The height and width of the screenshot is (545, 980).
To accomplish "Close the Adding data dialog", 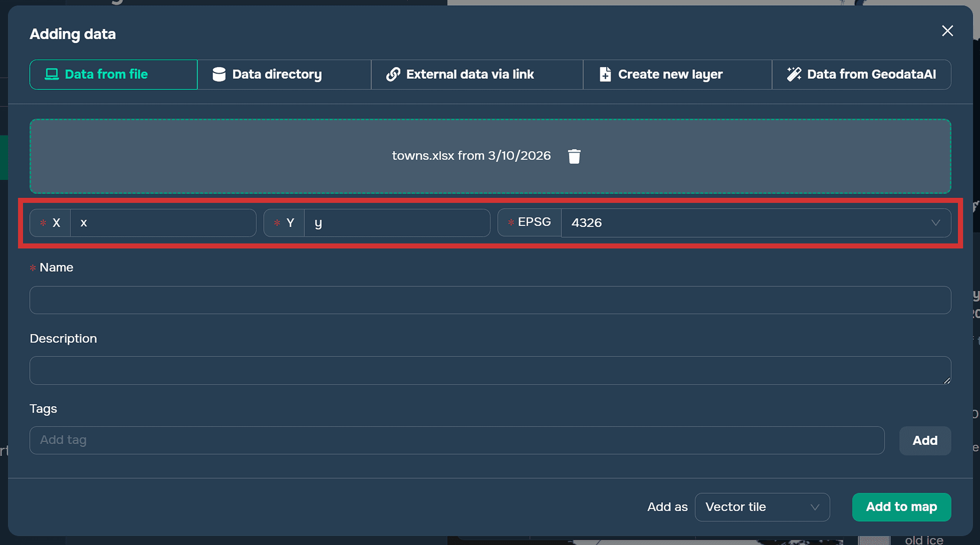I will 947,31.
